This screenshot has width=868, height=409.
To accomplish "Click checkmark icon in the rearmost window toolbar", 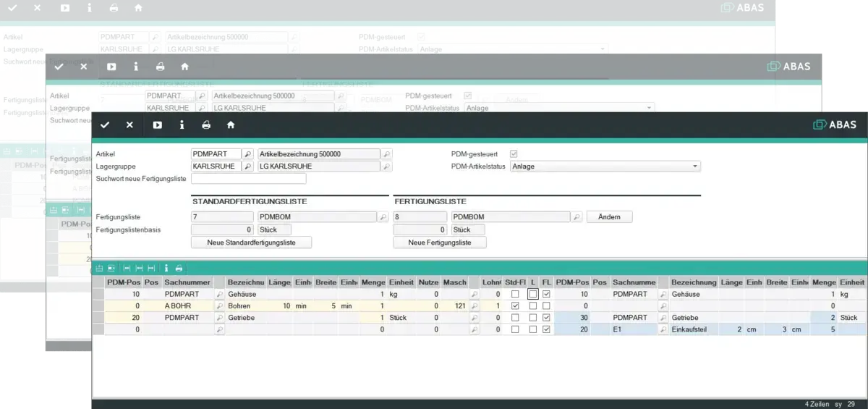I will coord(12,8).
